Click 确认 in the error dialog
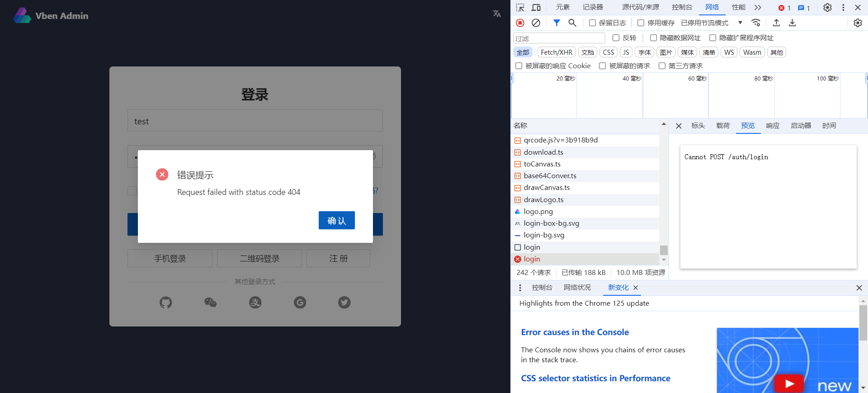This screenshot has height=393, width=868. pyautogui.click(x=337, y=220)
